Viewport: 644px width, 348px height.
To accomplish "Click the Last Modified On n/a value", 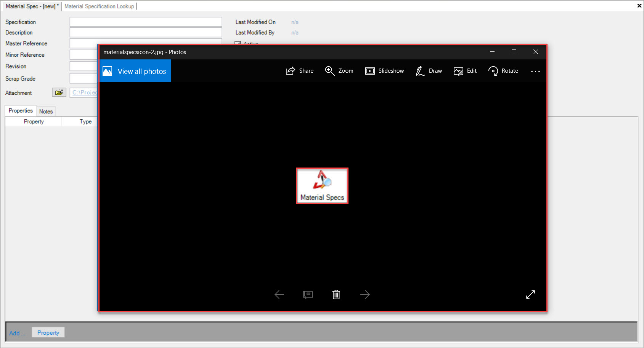I will pyautogui.click(x=295, y=22).
